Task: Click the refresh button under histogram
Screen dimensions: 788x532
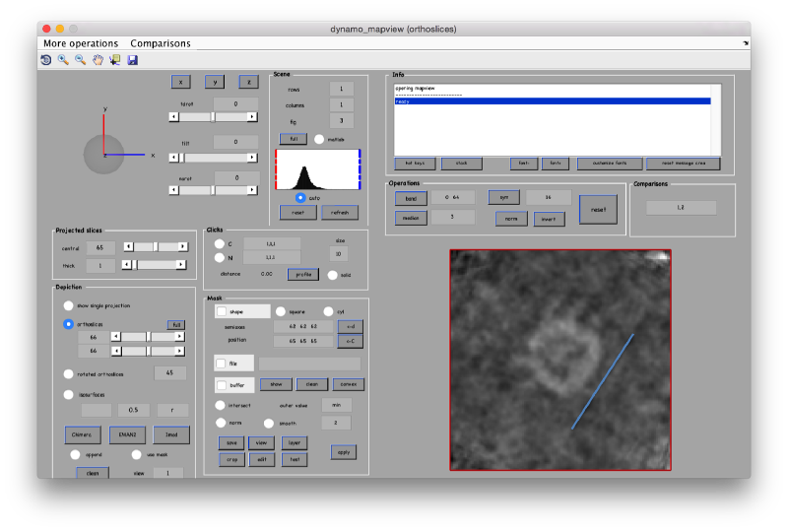Action: click(340, 213)
